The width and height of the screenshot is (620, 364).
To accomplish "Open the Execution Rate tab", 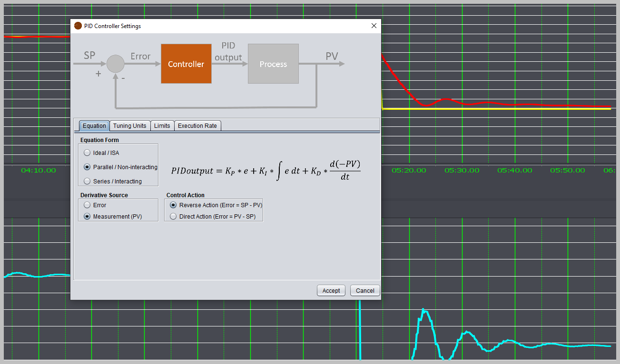I will (197, 126).
